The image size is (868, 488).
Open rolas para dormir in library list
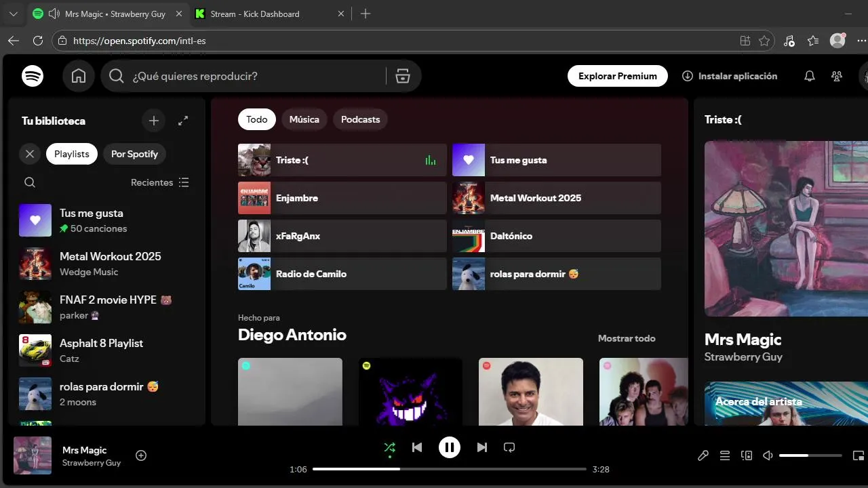pyautogui.click(x=106, y=394)
